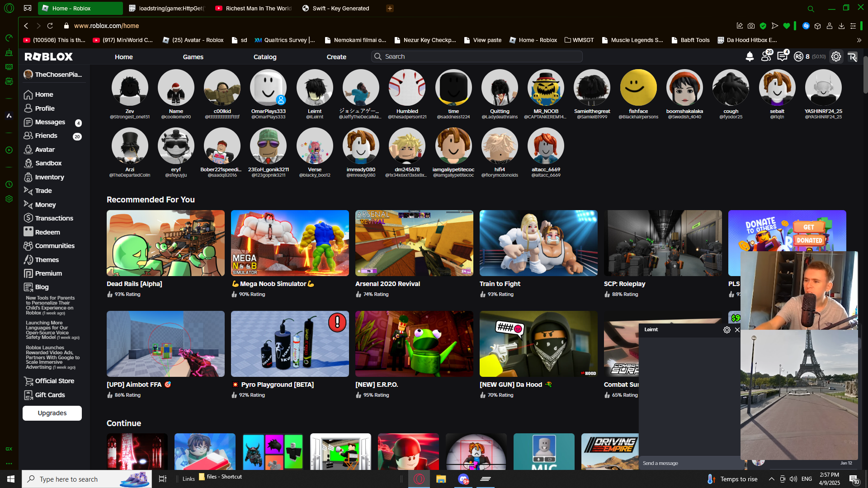The image size is (868, 488).
Task: Click the Windows taskbar search box
Action: pyautogui.click(x=87, y=479)
